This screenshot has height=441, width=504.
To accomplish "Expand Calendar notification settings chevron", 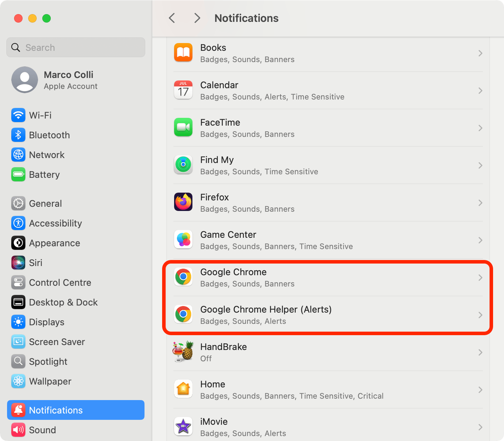I will coord(480,91).
